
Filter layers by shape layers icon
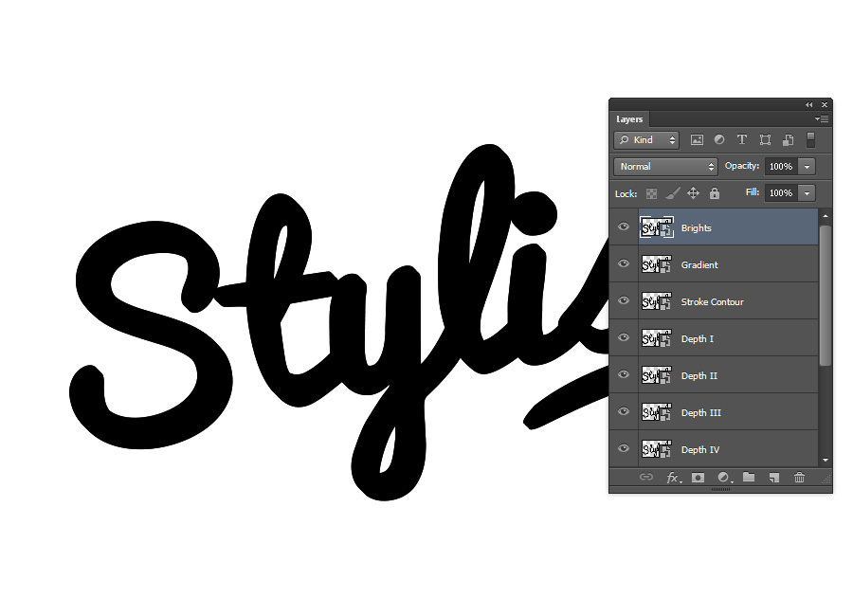pyautogui.click(x=765, y=139)
